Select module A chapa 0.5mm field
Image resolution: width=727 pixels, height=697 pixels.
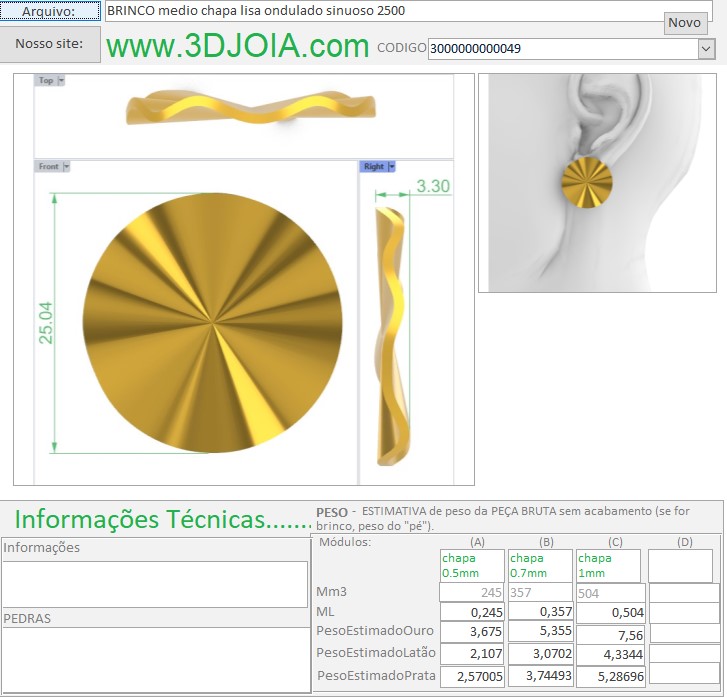pos(472,566)
